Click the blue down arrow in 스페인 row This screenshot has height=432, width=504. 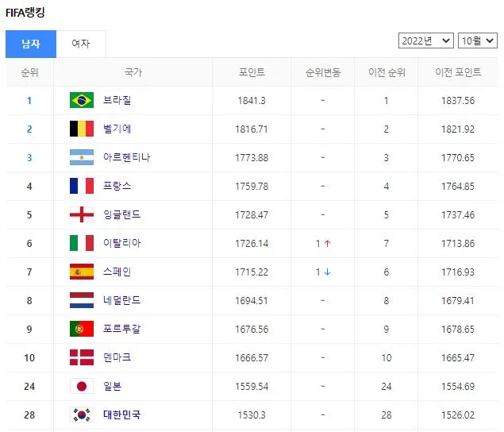click(327, 272)
